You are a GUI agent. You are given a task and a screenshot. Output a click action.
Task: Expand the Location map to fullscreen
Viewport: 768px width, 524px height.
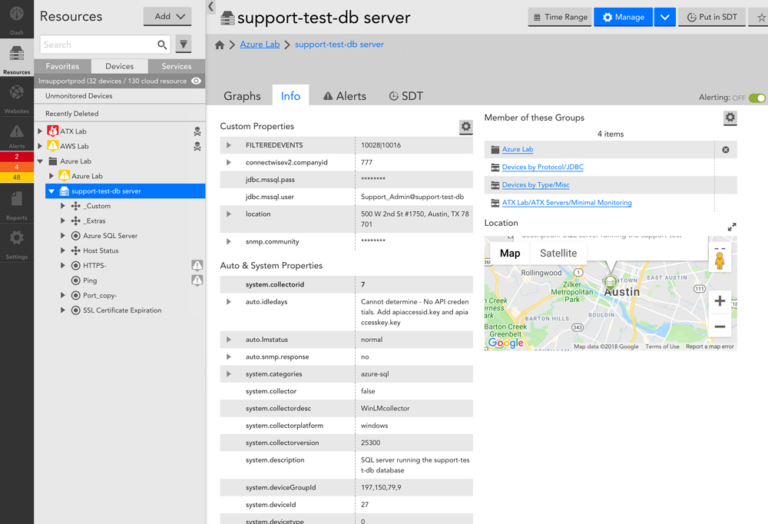(x=732, y=227)
